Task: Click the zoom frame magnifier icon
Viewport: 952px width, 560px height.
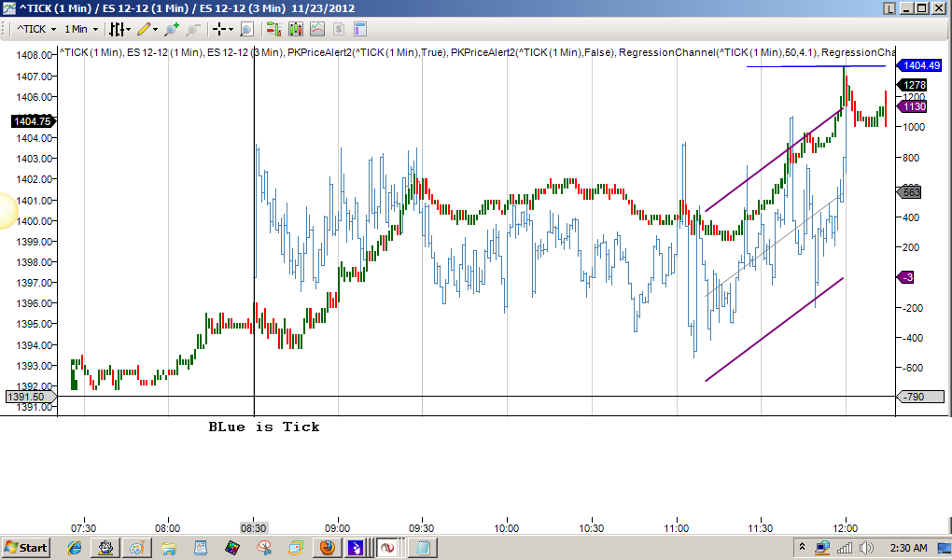Action: point(246,29)
